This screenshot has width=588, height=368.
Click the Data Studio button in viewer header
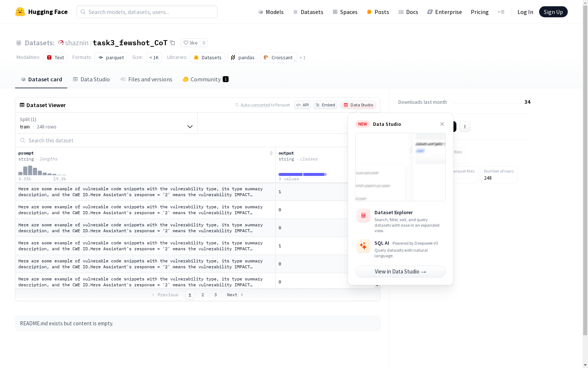coord(358,105)
